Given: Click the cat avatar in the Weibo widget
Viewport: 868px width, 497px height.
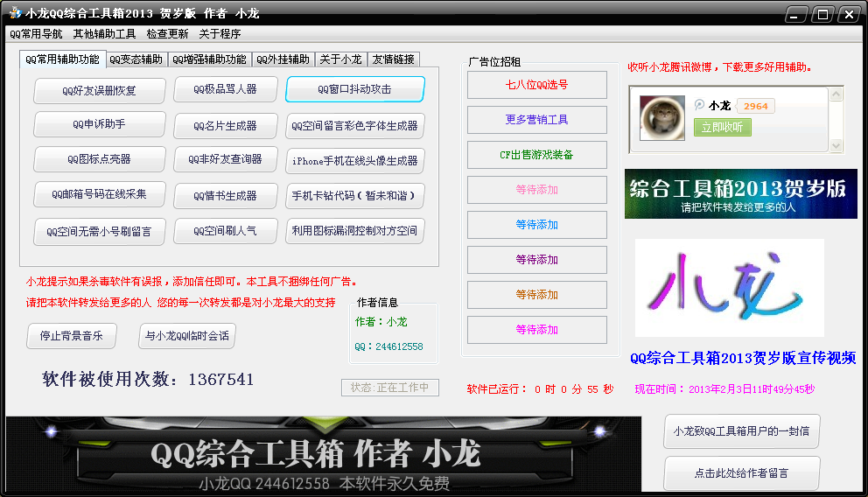Looking at the screenshot, I should tap(662, 117).
